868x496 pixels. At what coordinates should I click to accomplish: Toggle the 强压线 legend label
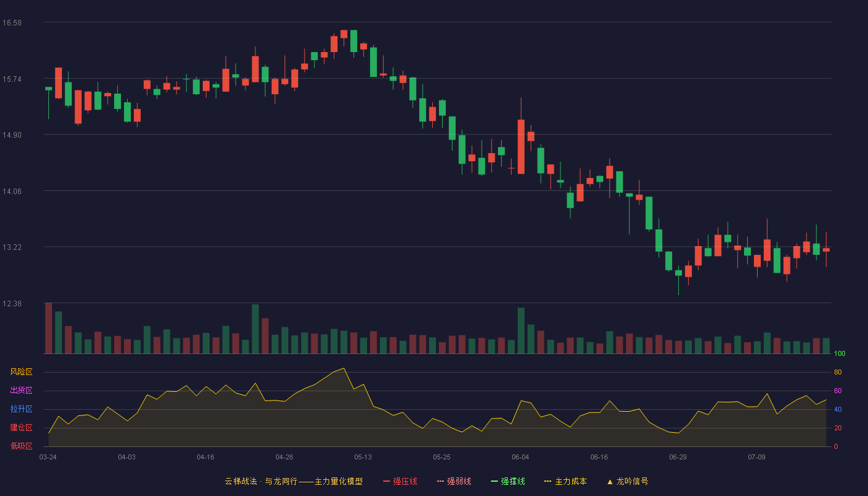coord(405,481)
